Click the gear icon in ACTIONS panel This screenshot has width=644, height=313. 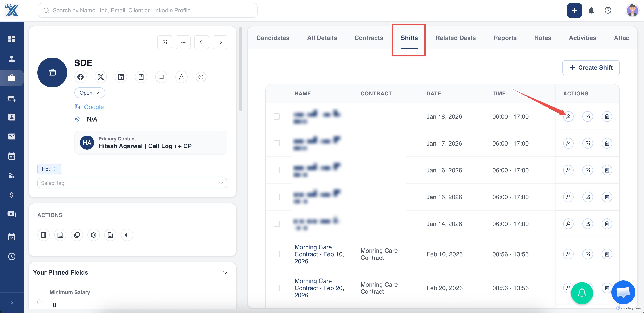93,235
